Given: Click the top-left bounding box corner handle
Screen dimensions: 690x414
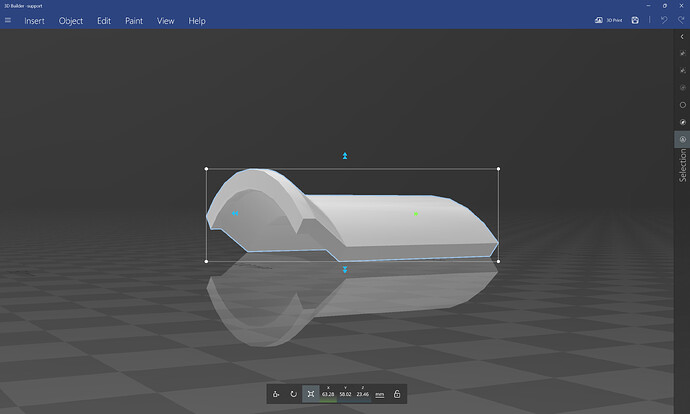Looking at the screenshot, I should tap(206, 169).
